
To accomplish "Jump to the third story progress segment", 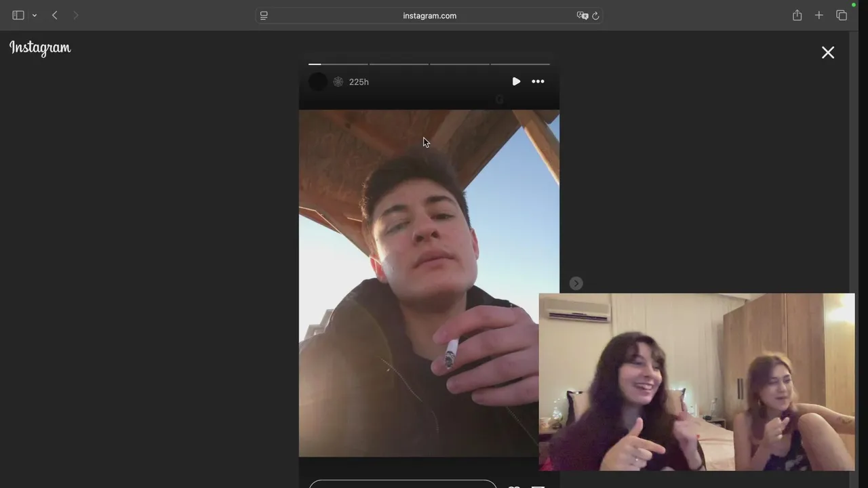I will click(x=460, y=64).
